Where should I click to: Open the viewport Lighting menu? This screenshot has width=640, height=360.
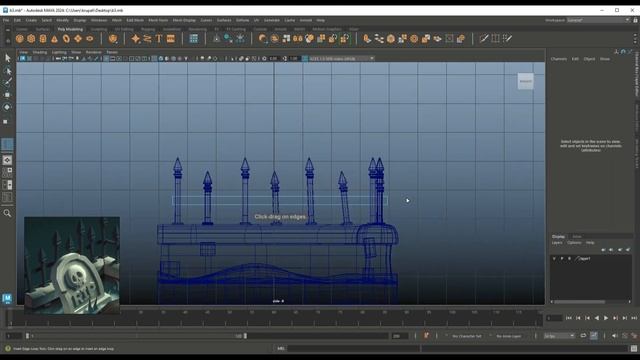(x=59, y=52)
